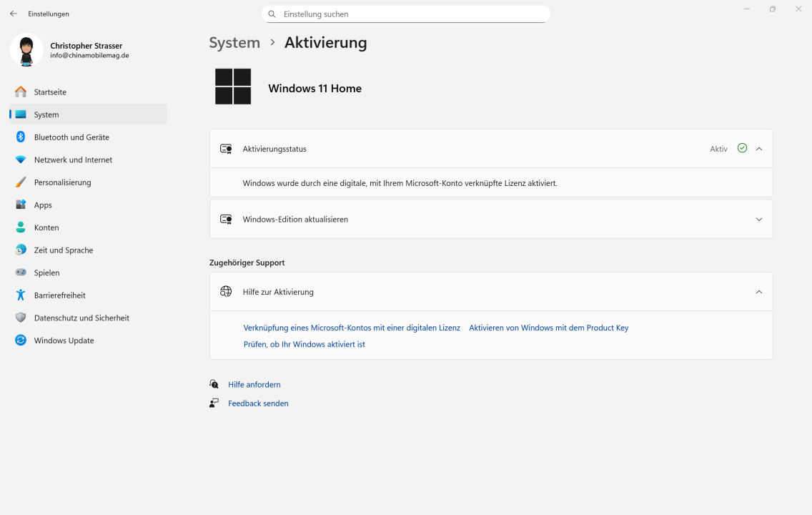Click the Personalisierung brush icon
Image resolution: width=812 pixels, height=515 pixels.
(x=21, y=182)
